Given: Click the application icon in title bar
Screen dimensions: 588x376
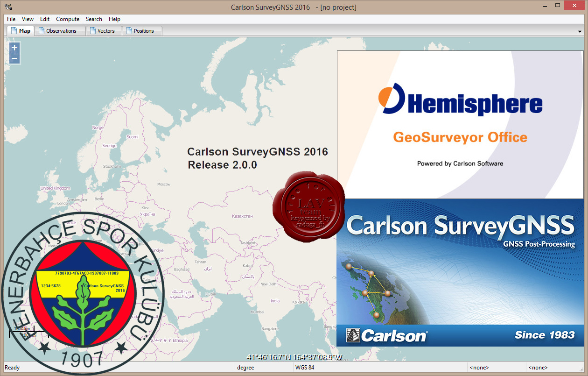Looking at the screenshot, I should point(8,7).
